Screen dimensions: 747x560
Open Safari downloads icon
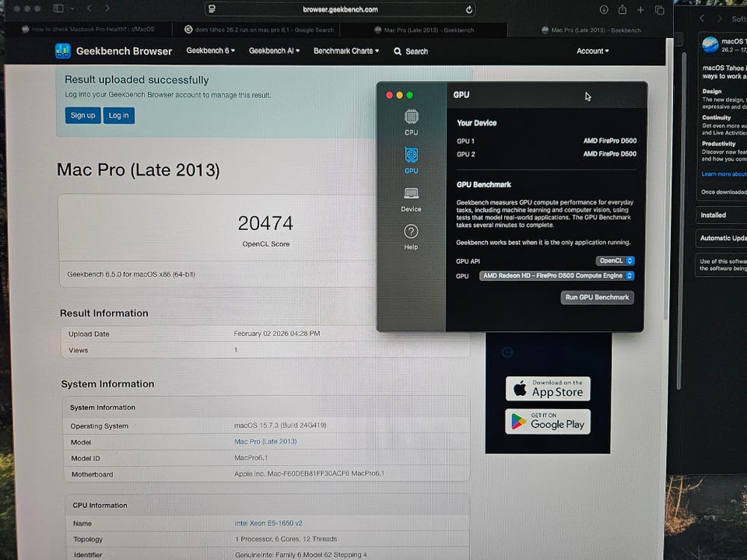tap(604, 9)
